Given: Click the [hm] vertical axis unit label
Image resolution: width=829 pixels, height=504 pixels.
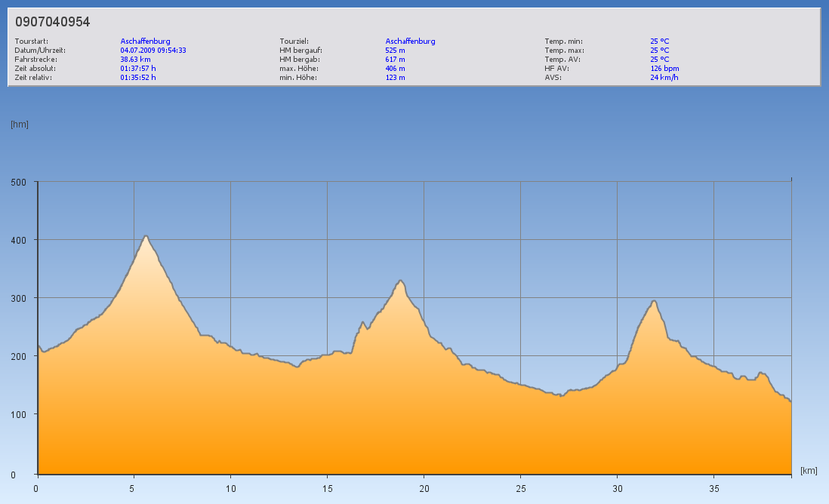Looking at the screenshot, I should coord(19,124).
